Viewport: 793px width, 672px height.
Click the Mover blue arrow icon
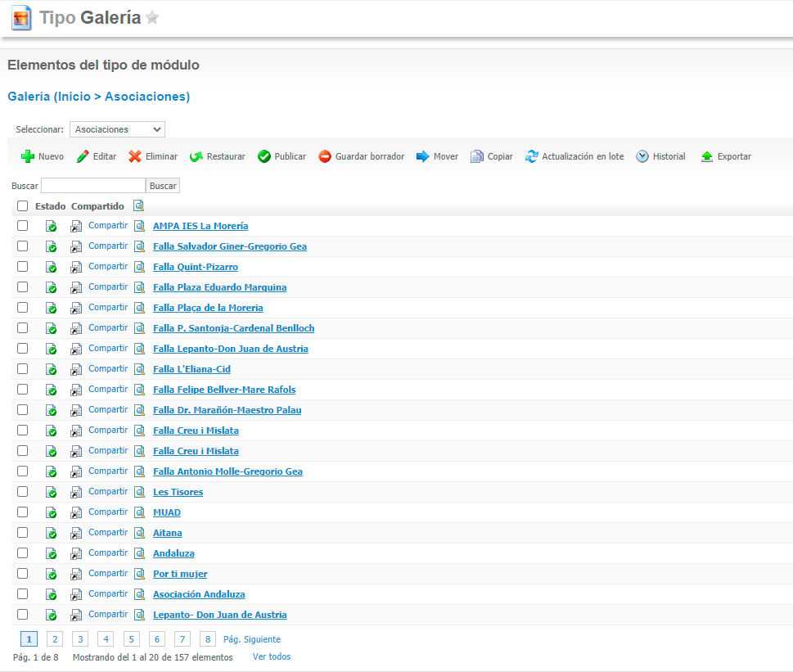coord(423,156)
